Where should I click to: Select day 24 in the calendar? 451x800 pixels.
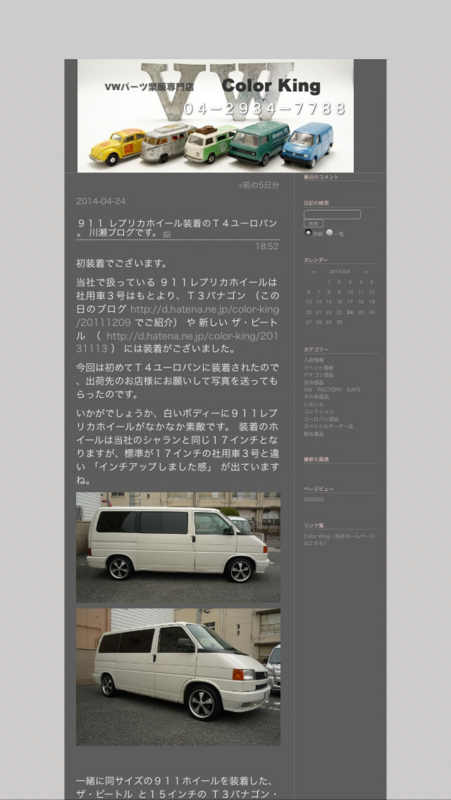click(350, 312)
